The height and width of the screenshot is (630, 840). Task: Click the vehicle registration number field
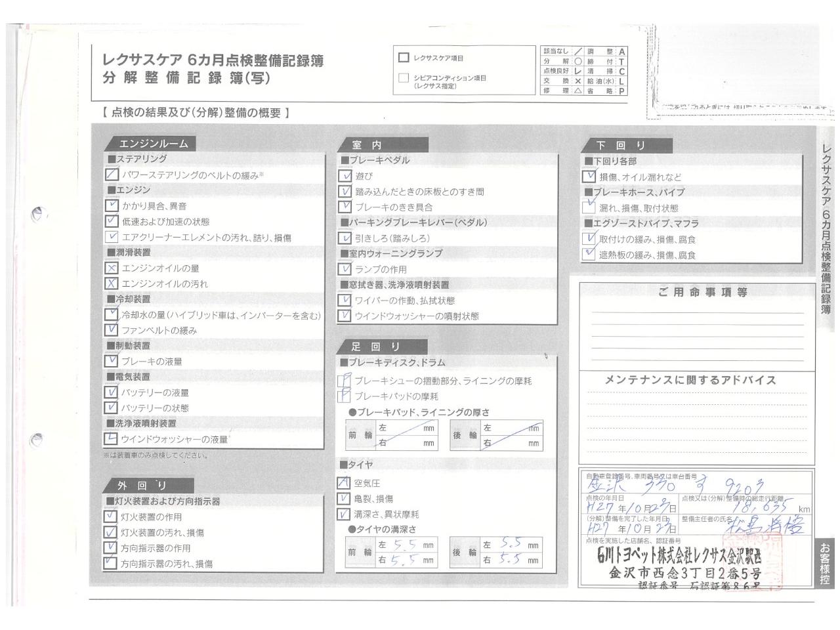click(697, 482)
